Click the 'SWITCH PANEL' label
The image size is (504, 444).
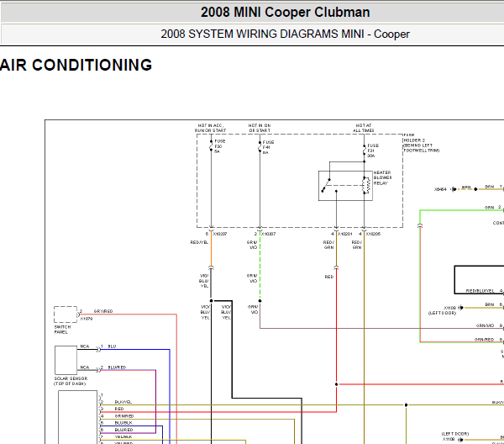(x=62, y=330)
